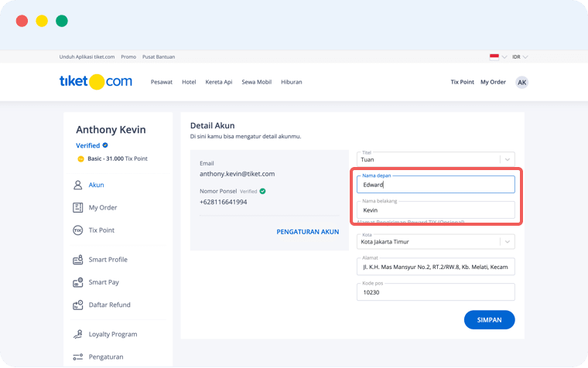Click the Smart Pay icon

tap(77, 282)
